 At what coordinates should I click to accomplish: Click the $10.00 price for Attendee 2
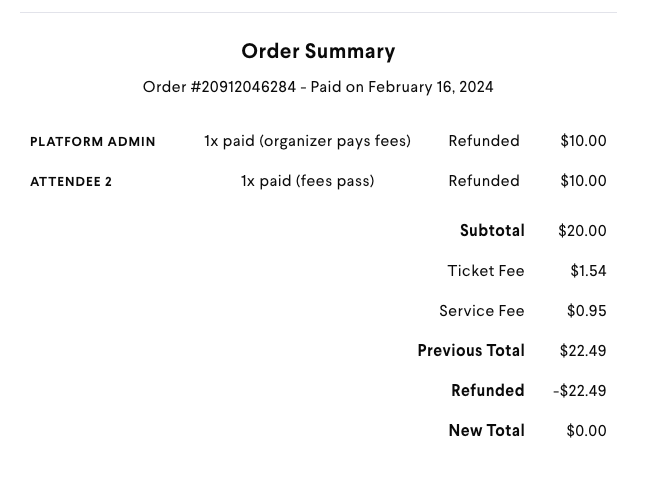(583, 181)
